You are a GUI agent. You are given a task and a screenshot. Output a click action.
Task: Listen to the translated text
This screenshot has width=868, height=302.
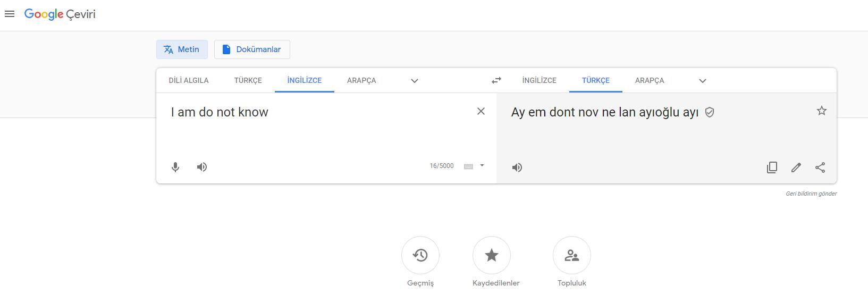click(517, 167)
